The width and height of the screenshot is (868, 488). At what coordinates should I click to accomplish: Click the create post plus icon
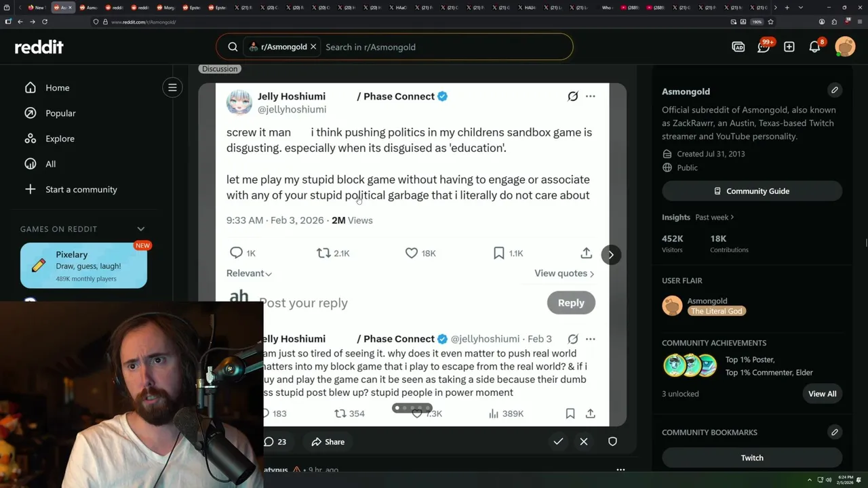[789, 47]
